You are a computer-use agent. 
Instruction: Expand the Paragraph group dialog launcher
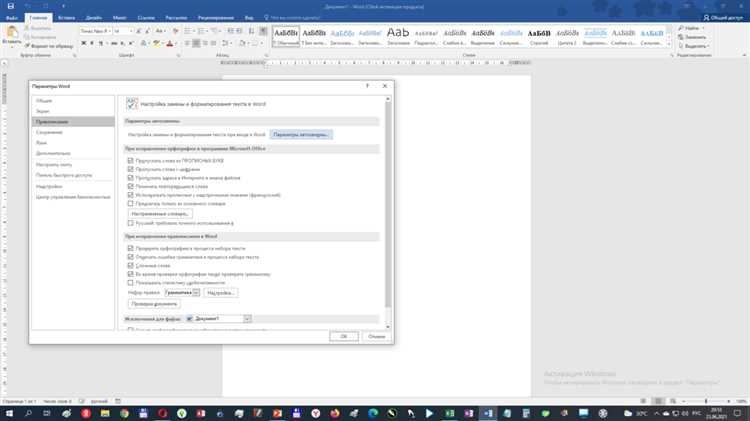point(266,55)
